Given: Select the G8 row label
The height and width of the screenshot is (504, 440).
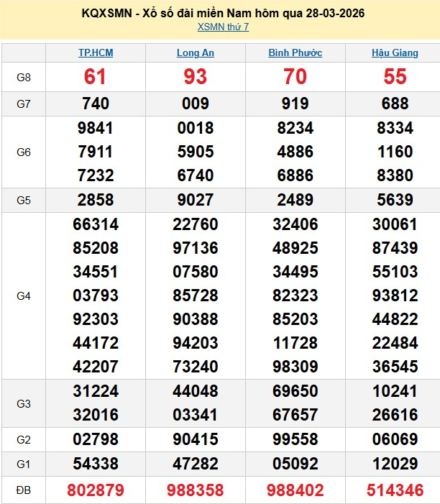Looking at the screenshot, I should pos(24,77).
